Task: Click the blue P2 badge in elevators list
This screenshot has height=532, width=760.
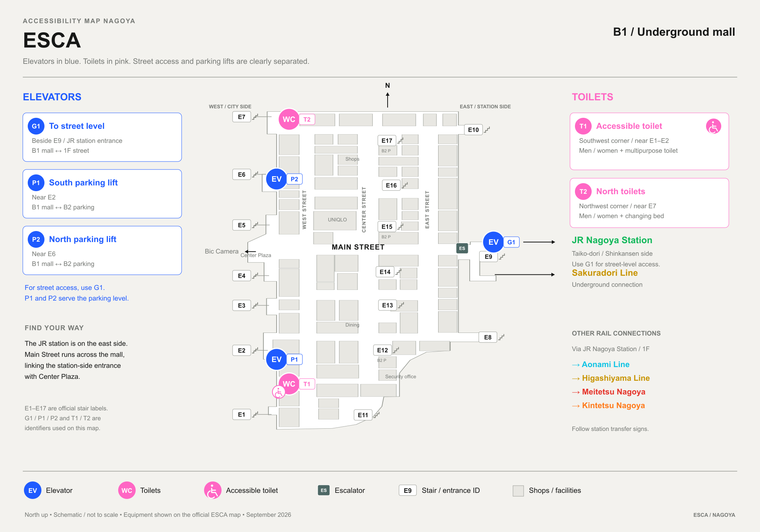Action: pos(36,239)
